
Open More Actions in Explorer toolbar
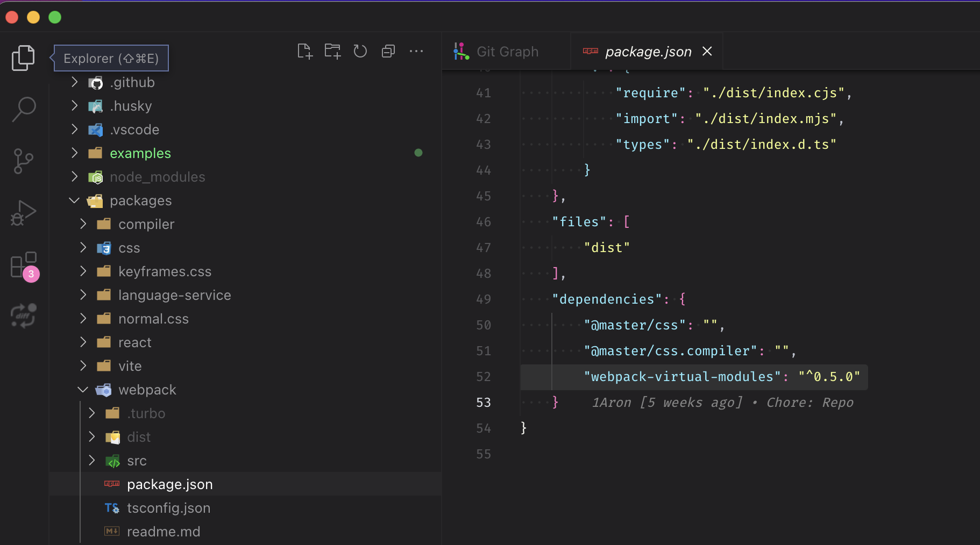pyautogui.click(x=417, y=51)
